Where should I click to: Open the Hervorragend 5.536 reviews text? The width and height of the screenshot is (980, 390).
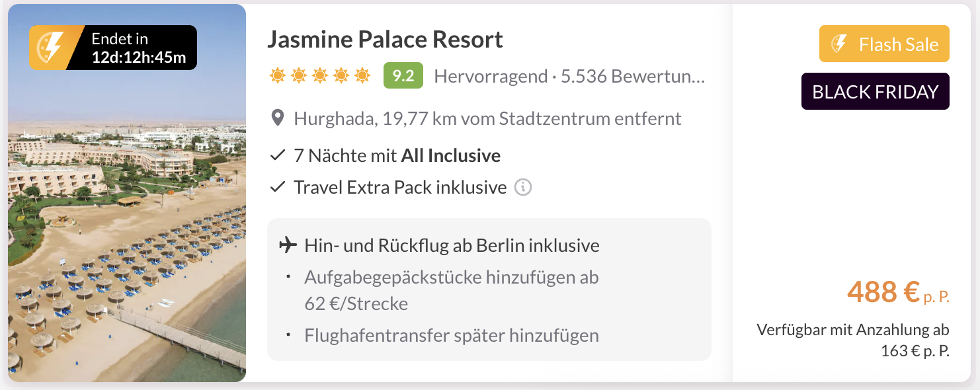coord(569,77)
